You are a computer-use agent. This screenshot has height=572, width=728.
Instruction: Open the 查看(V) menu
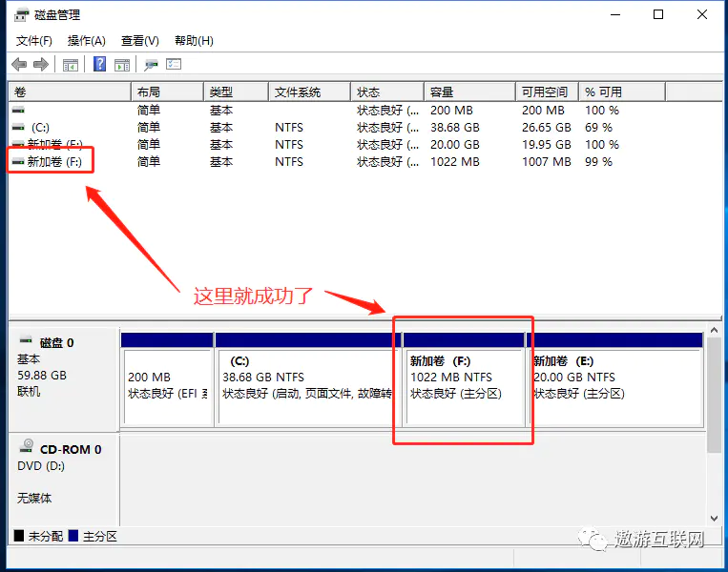(139, 41)
